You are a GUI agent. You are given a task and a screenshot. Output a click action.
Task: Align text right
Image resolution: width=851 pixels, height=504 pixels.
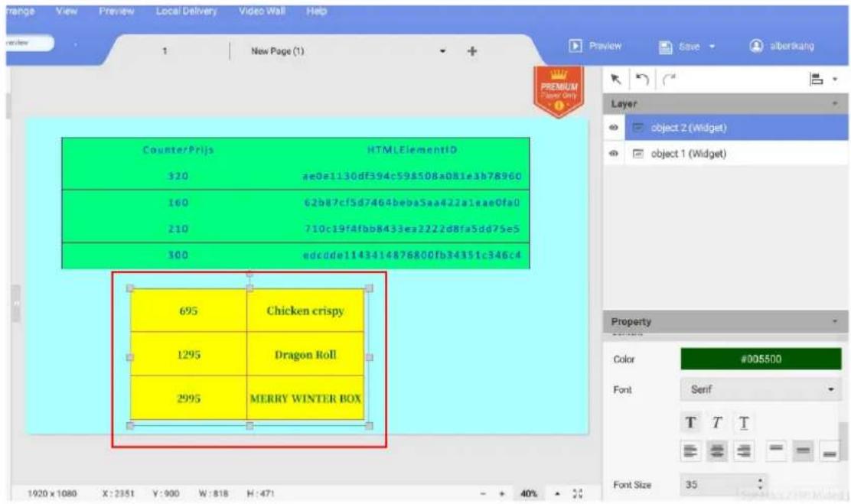click(x=744, y=450)
